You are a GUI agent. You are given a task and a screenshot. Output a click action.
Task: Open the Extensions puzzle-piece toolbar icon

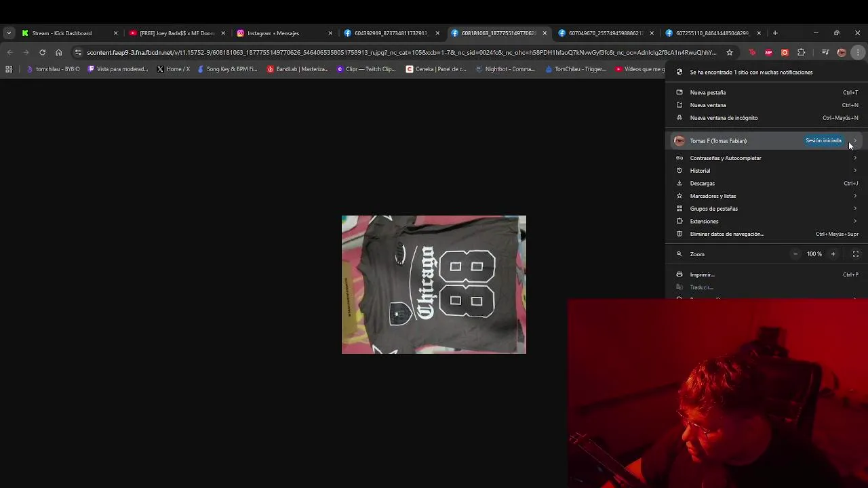click(802, 52)
